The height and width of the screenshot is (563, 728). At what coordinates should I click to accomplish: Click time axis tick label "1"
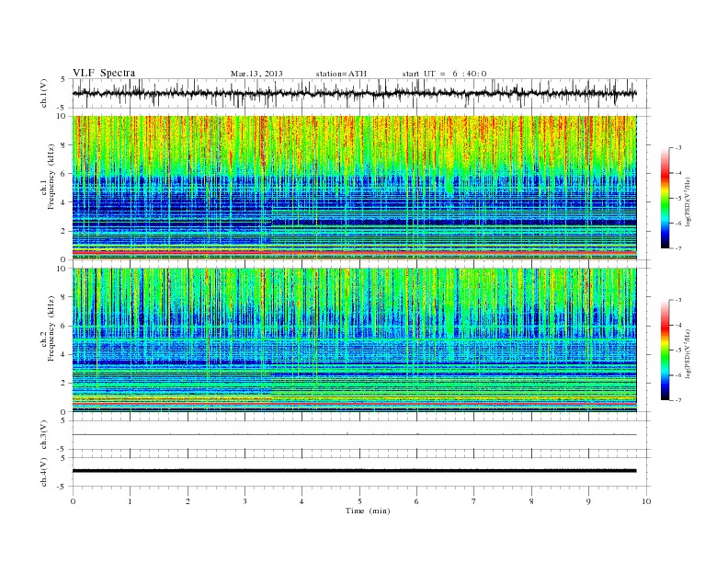tap(130, 501)
